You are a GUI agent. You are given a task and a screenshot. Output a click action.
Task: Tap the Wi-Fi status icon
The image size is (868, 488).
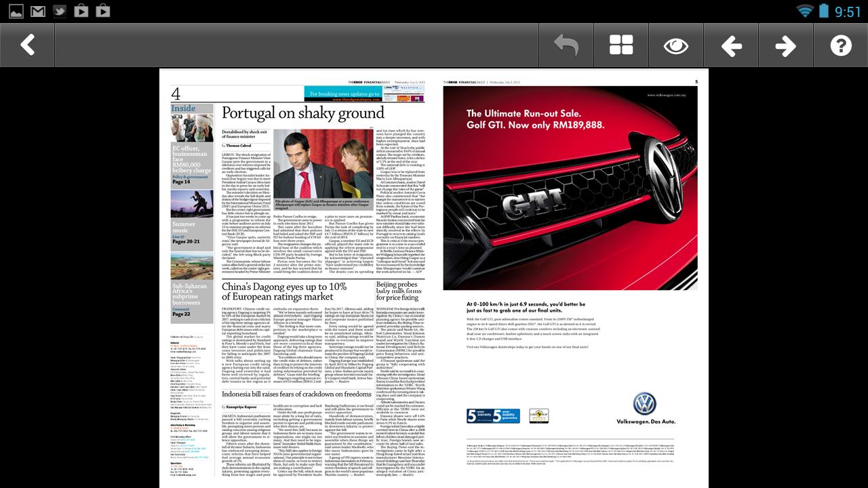[x=804, y=10]
